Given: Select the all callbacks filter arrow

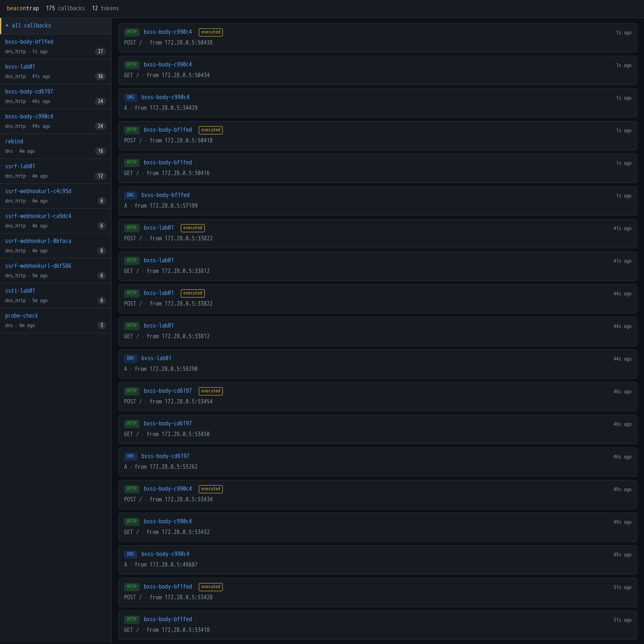Looking at the screenshot, I should [x=7, y=25].
